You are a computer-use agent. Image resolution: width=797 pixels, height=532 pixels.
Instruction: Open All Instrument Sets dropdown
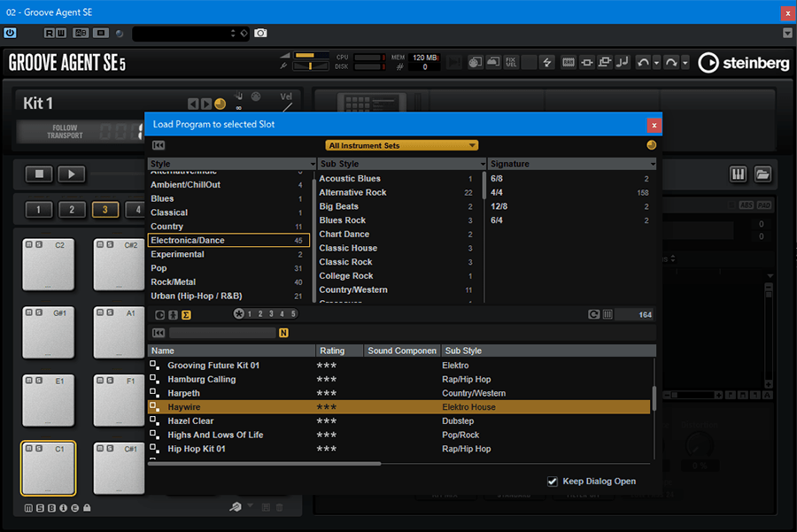pos(401,145)
